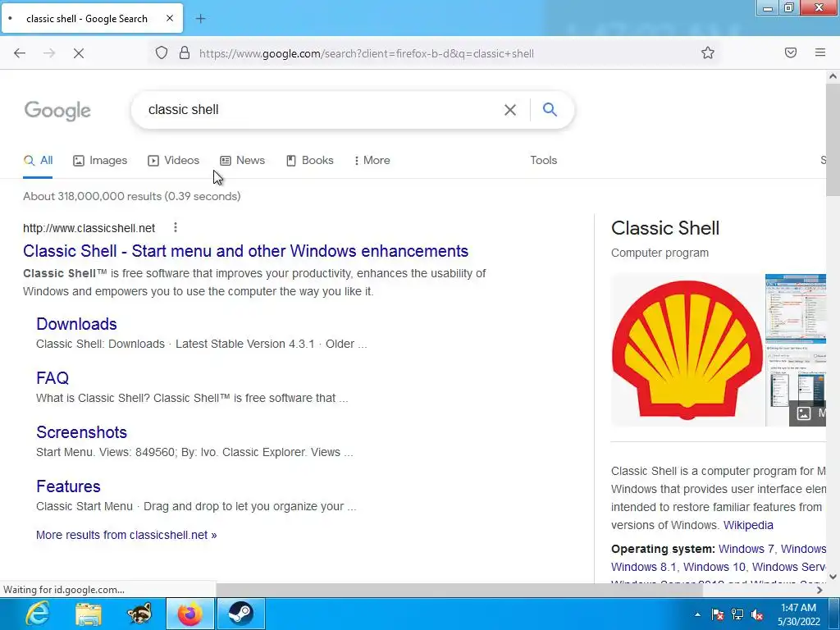
Task: Click the vertical scrollbar up arrow
Action: pyautogui.click(x=833, y=76)
